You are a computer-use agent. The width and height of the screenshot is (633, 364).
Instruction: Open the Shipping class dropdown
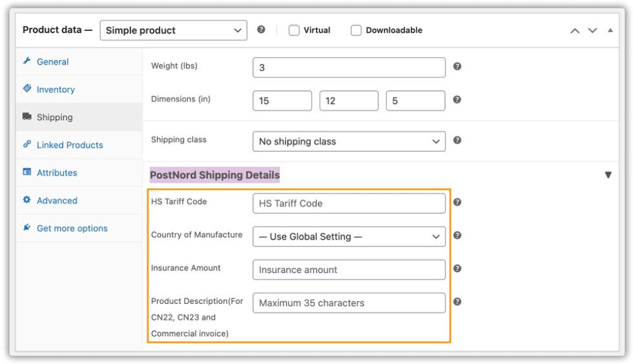[x=349, y=141]
